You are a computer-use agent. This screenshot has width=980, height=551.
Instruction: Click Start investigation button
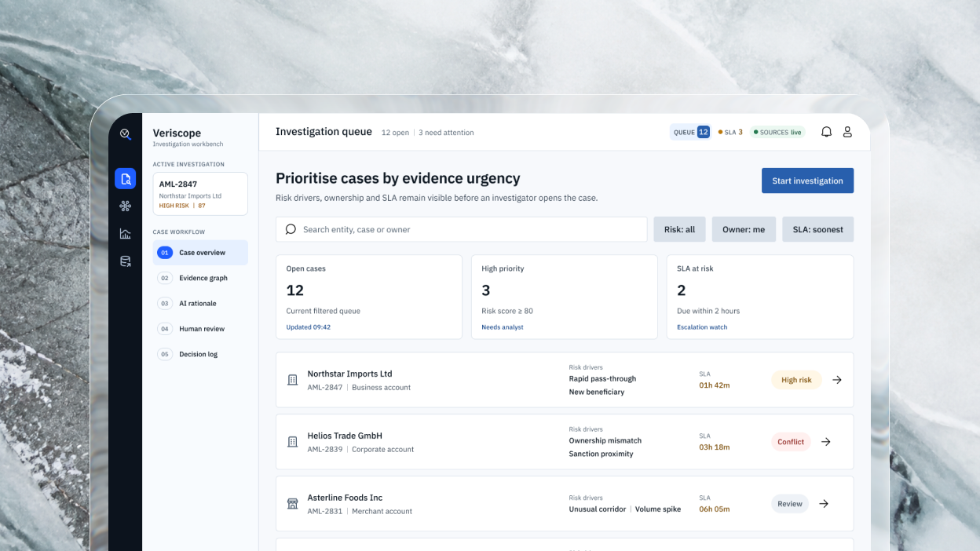click(x=807, y=181)
